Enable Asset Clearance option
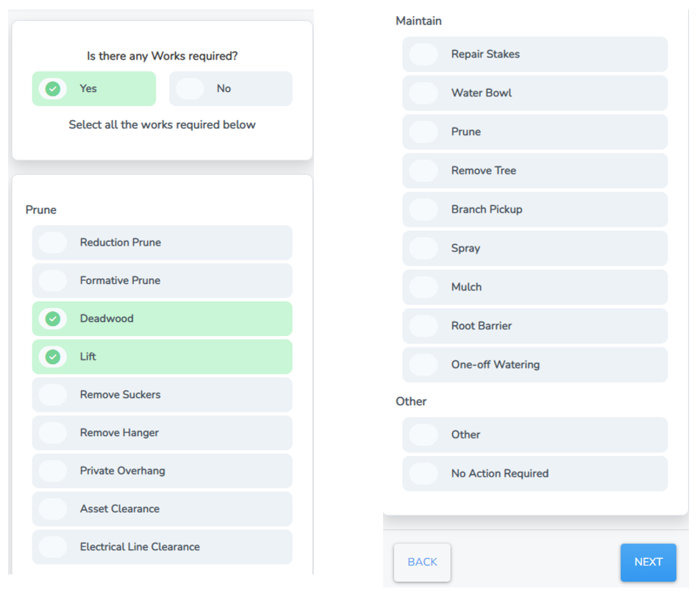 (162, 509)
